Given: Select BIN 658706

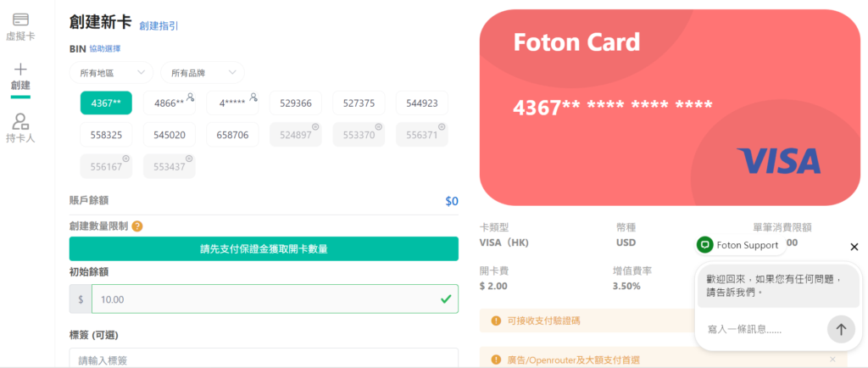Looking at the screenshot, I should point(232,135).
